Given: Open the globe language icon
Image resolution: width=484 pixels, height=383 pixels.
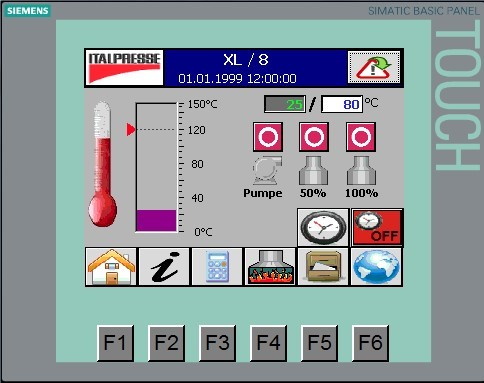Looking at the screenshot, I should [x=376, y=267].
